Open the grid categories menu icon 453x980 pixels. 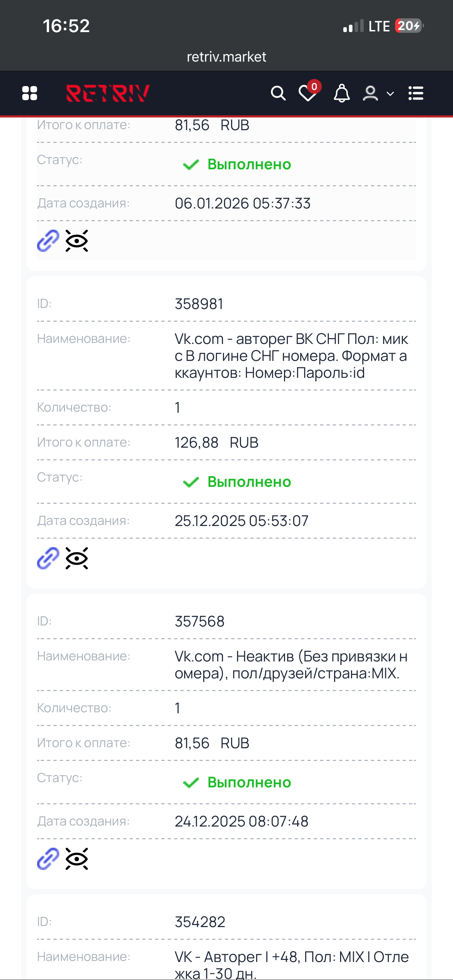pos(30,93)
